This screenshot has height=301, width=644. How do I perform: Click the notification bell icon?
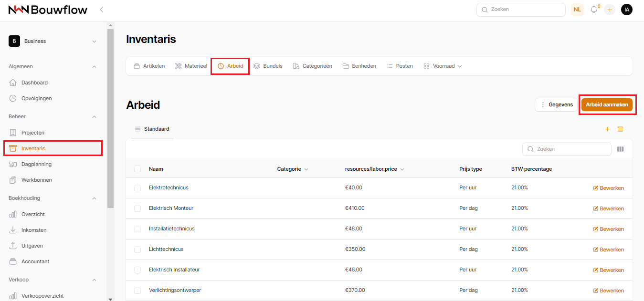594,10
